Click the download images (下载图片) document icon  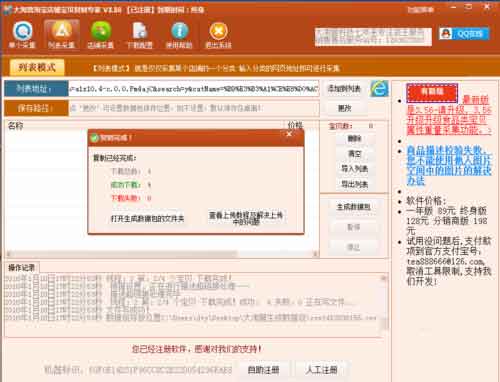coord(140,35)
